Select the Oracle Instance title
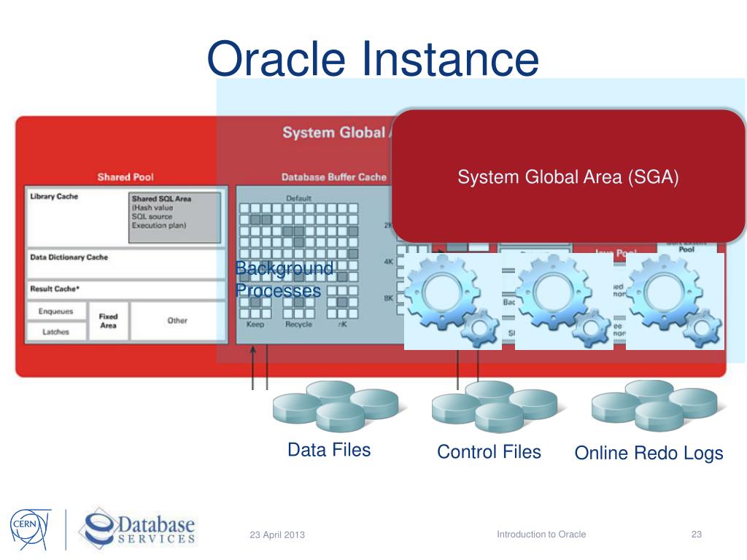The image size is (747, 560). click(373, 58)
